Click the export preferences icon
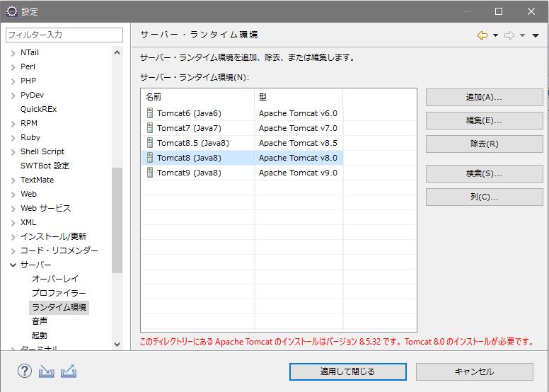 click(69, 371)
